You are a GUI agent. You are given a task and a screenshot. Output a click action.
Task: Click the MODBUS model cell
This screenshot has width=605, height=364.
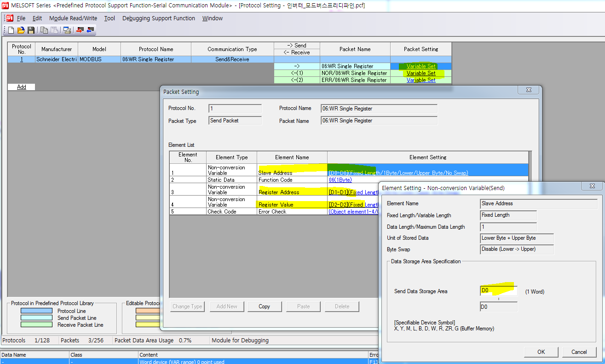99,59
